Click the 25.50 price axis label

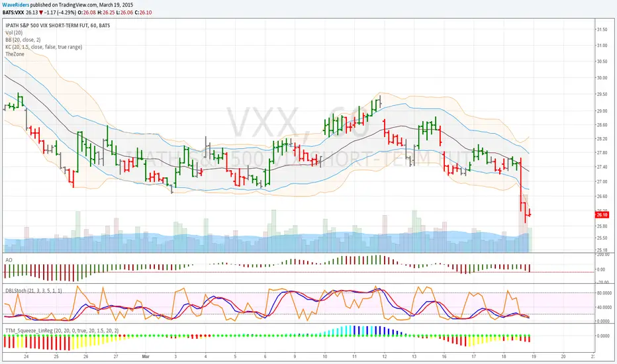(x=602, y=238)
